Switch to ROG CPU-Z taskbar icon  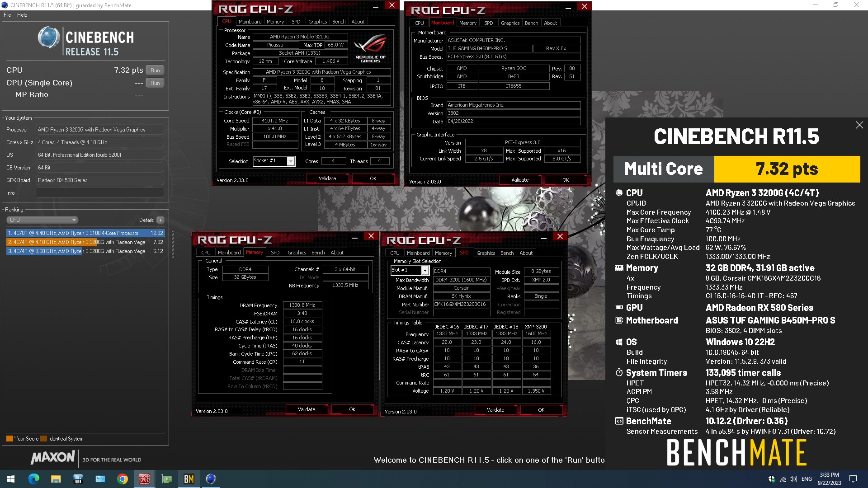point(144,479)
